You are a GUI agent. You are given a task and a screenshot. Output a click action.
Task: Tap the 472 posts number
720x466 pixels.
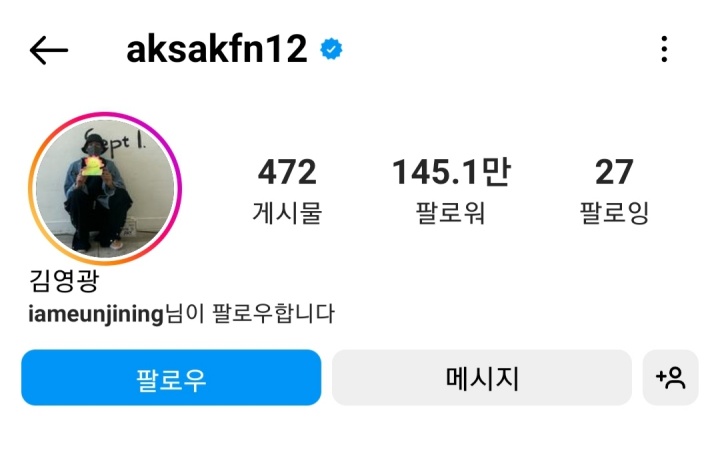287,172
